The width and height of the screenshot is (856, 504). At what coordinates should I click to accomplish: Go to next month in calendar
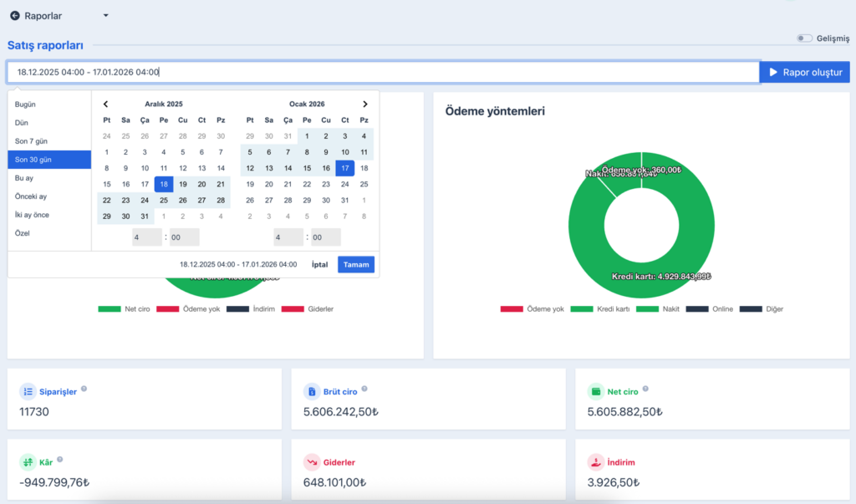[x=365, y=104]
